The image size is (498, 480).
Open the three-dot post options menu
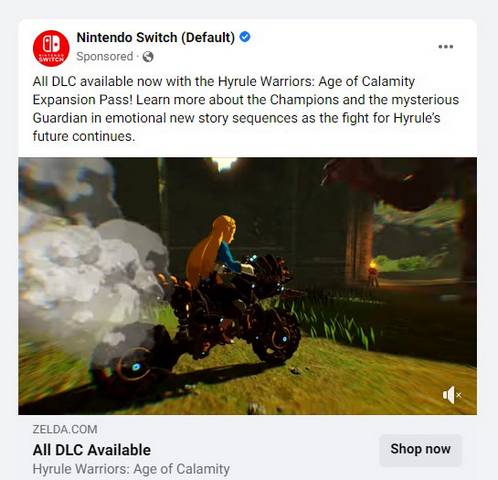coord(446,47)
